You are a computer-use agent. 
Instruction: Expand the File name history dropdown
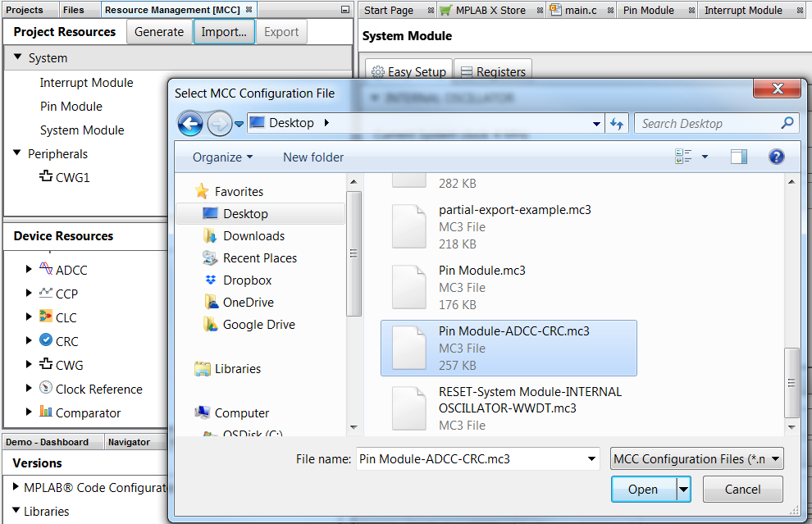[592, 459]
